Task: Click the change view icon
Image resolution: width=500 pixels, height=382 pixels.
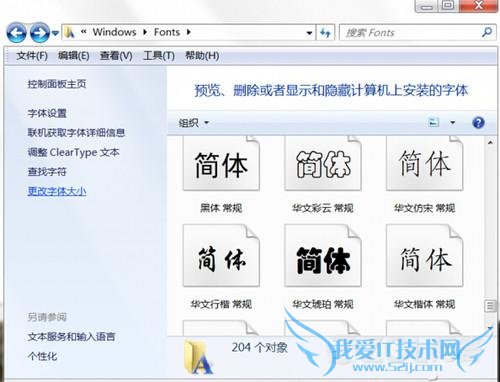Action: coord(433,122)
